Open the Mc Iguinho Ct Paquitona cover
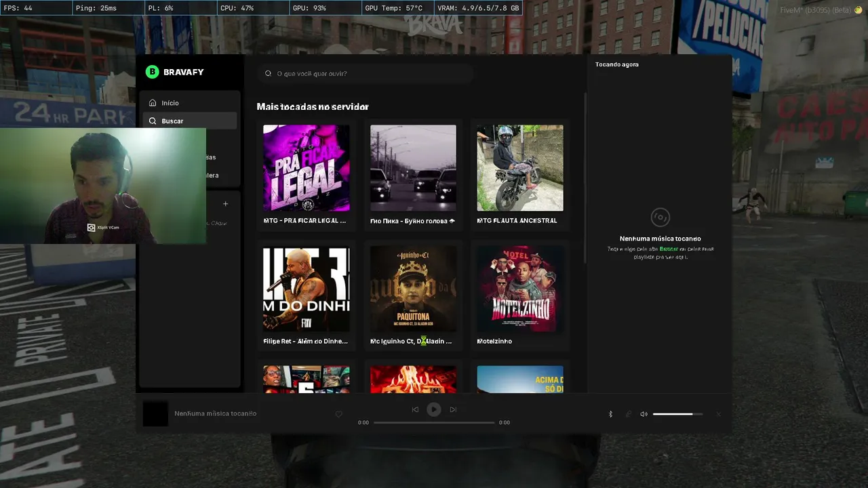Viewport: 868px width, 488px height. tap(413, 289)
